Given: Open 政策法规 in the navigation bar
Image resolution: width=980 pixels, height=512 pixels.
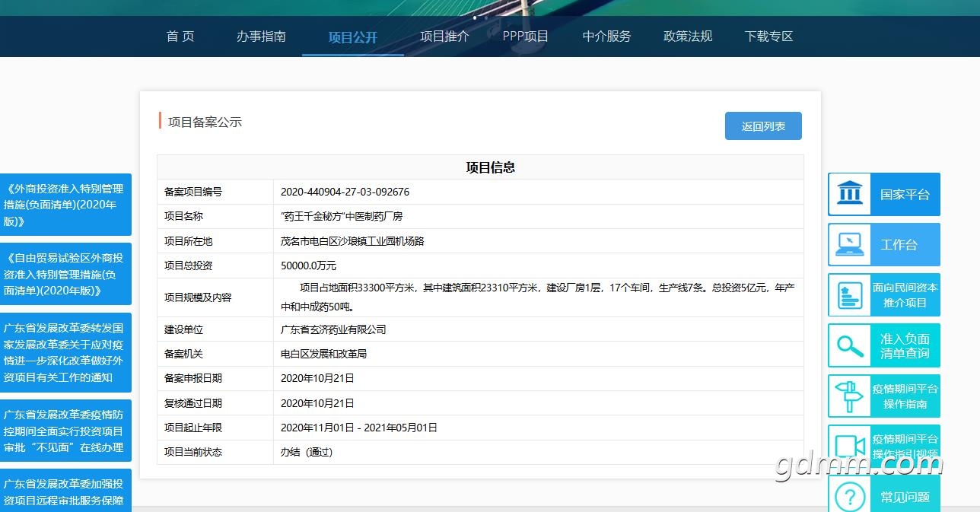Looking at the screenshot, I should click(688, 36).
